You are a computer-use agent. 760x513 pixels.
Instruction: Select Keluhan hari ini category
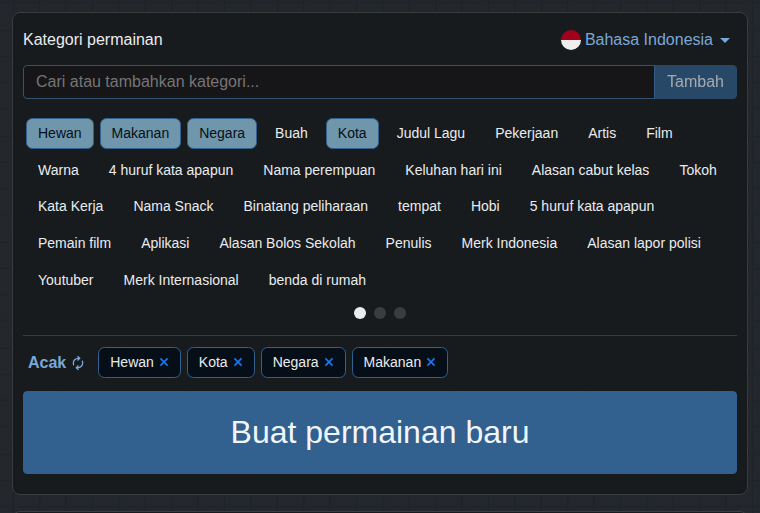[453, 170]
